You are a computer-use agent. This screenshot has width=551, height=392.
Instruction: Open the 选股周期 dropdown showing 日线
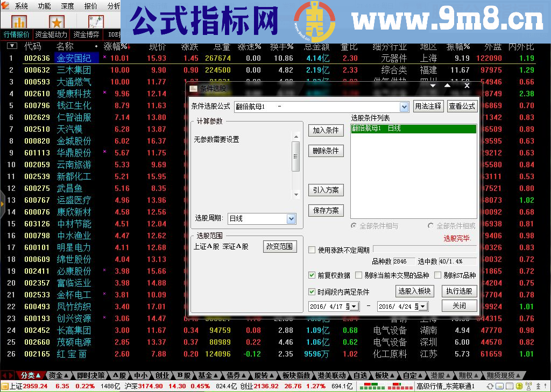291,219
